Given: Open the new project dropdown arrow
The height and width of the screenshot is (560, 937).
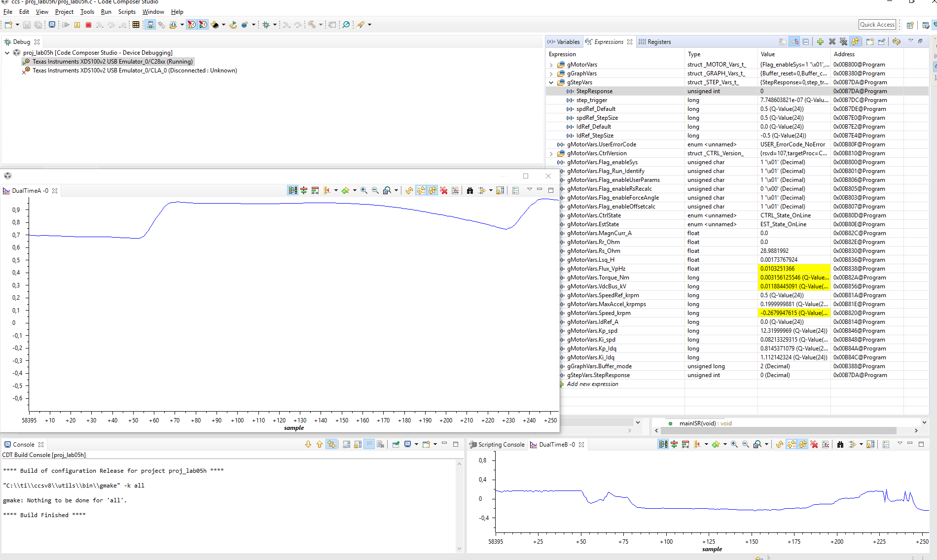Looking at the screenshot, I should tap(17, 25).
